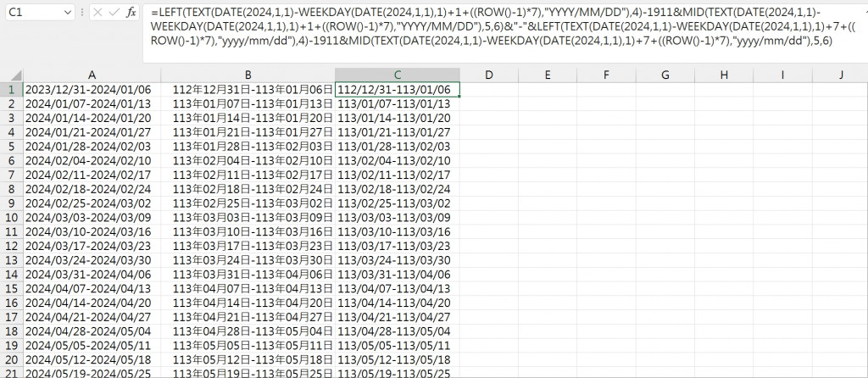Screen dimensions: 868x378
Task: Select cell 113年05月12日-113年05月18日
Action: (248, 359)
